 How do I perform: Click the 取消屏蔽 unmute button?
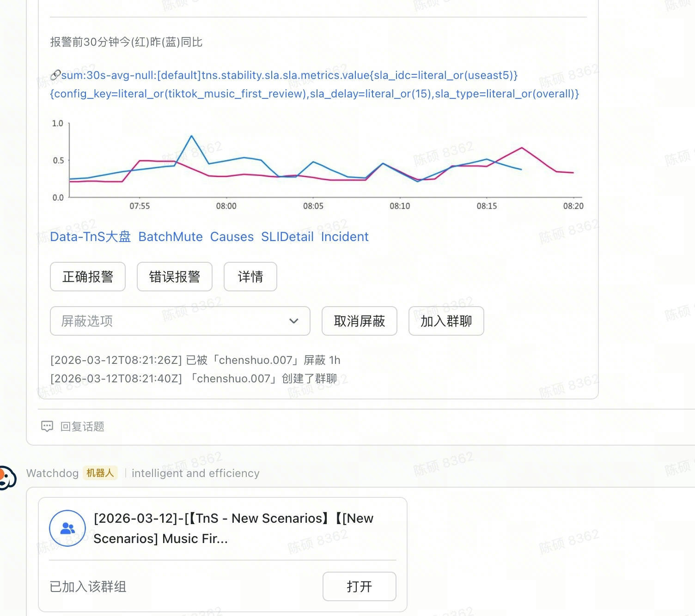click(360, 321)
